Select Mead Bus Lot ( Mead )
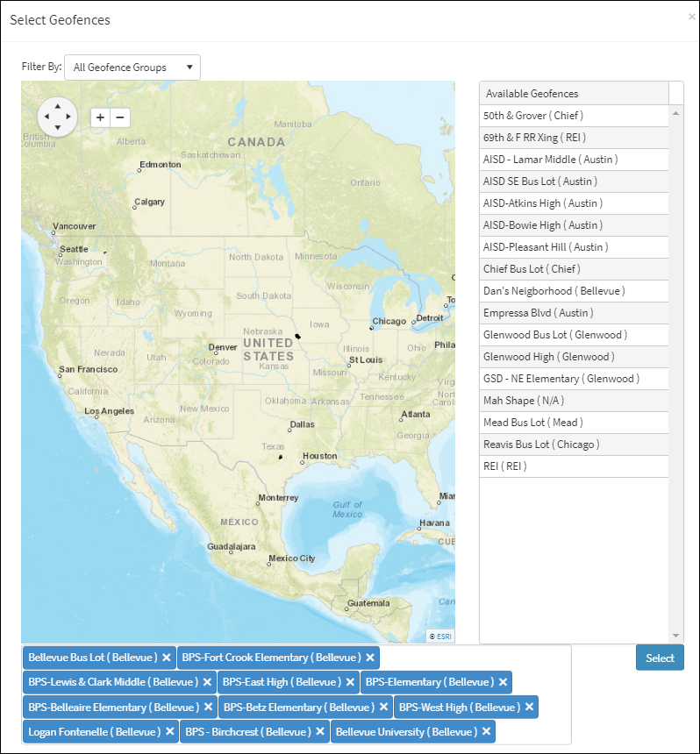Screen dimensions: 700x754 click(574, 423)
